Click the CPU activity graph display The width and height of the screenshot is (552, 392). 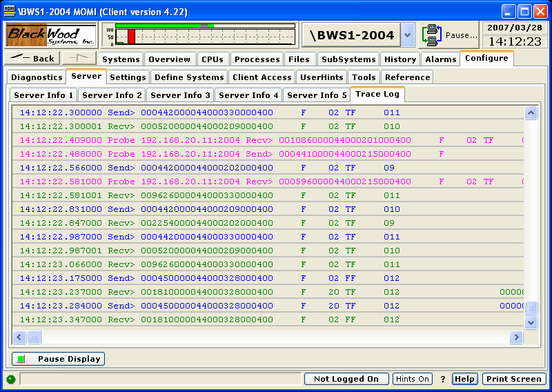[x=199, y=35]
